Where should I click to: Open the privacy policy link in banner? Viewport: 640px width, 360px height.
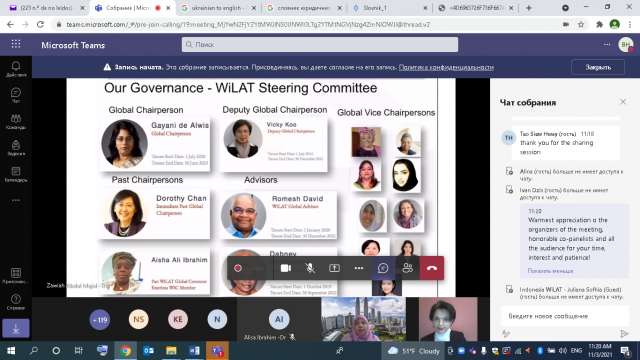click(446, 67)
